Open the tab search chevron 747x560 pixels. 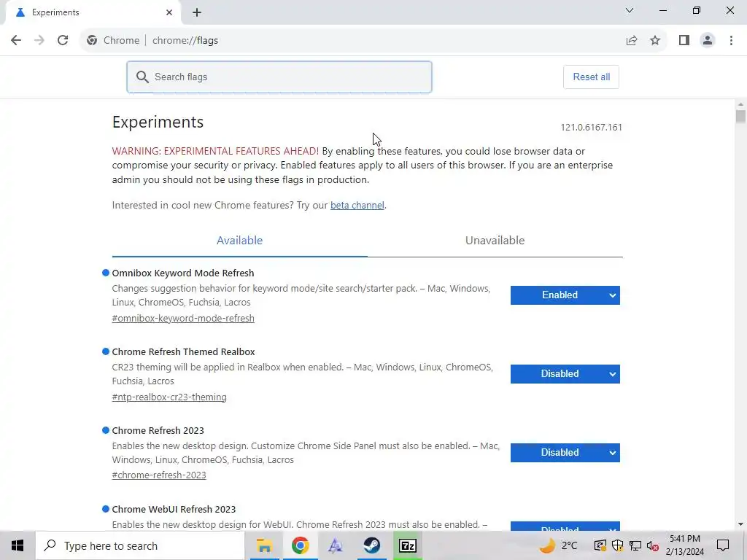click(630, 10)
